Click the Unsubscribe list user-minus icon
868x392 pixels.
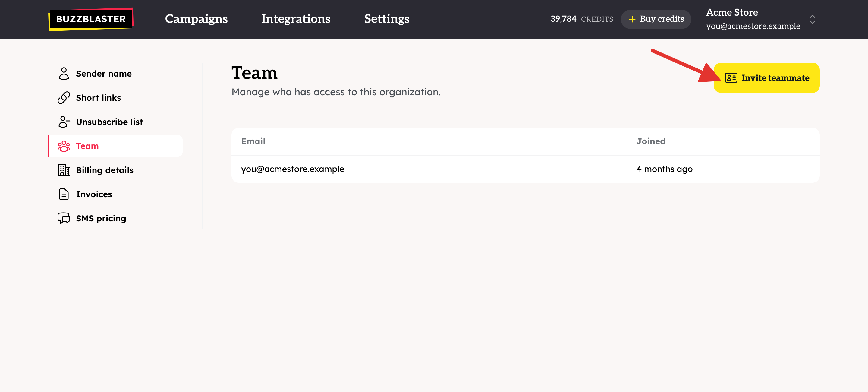click(x=64, y=122)
